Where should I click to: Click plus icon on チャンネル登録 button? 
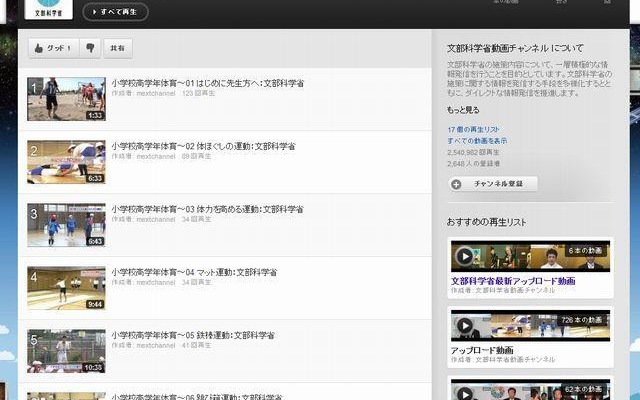click(x=456, y=184)
